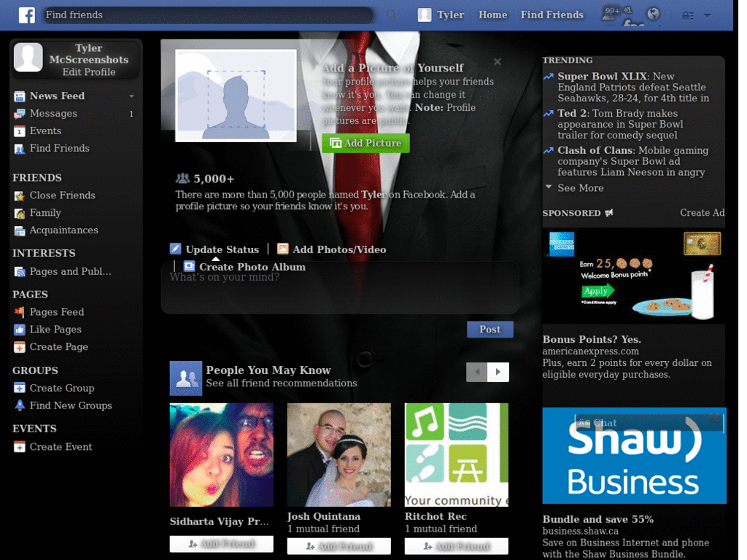Open Tyler profile link in top bar
The image size is (747, 560).
(x=450, y=15)
